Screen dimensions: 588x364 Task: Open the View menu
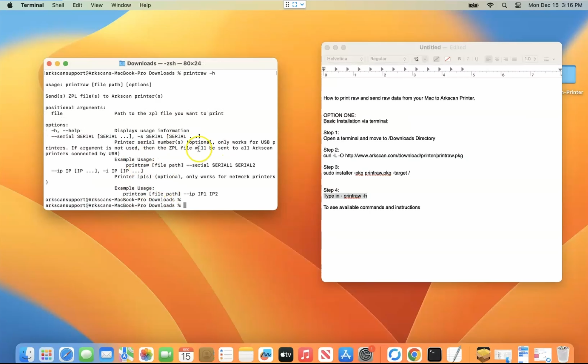(97, 5)
